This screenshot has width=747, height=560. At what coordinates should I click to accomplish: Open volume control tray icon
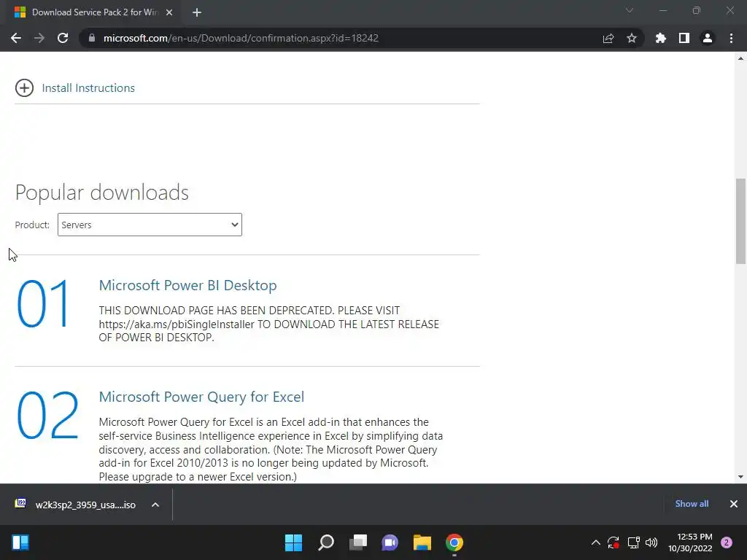(651, 542)
